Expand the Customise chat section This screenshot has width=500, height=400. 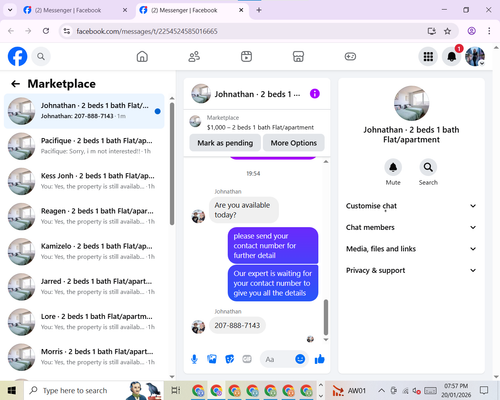(411, 206)
